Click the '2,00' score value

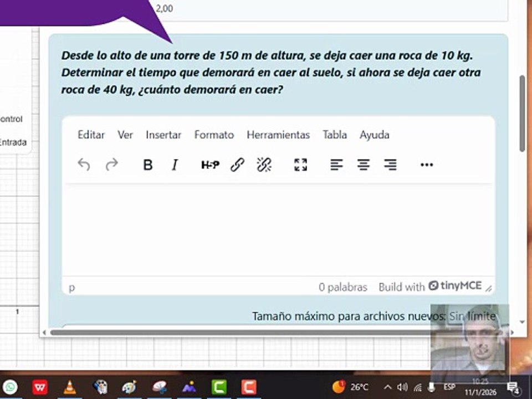click(164, 8)
